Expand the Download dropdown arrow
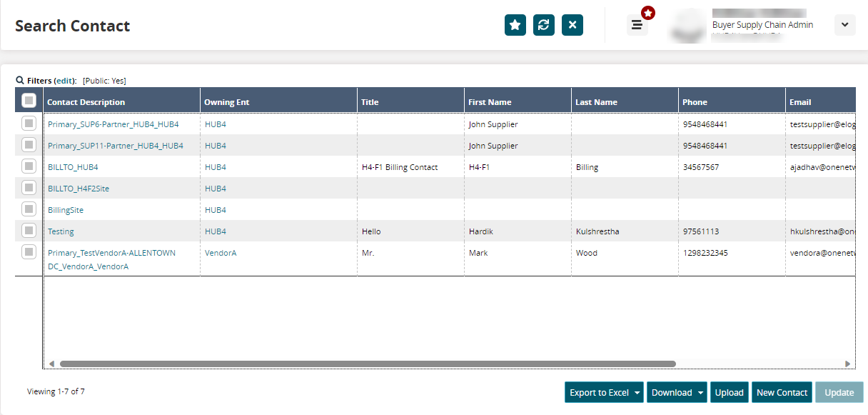 (x=701, y=392)
